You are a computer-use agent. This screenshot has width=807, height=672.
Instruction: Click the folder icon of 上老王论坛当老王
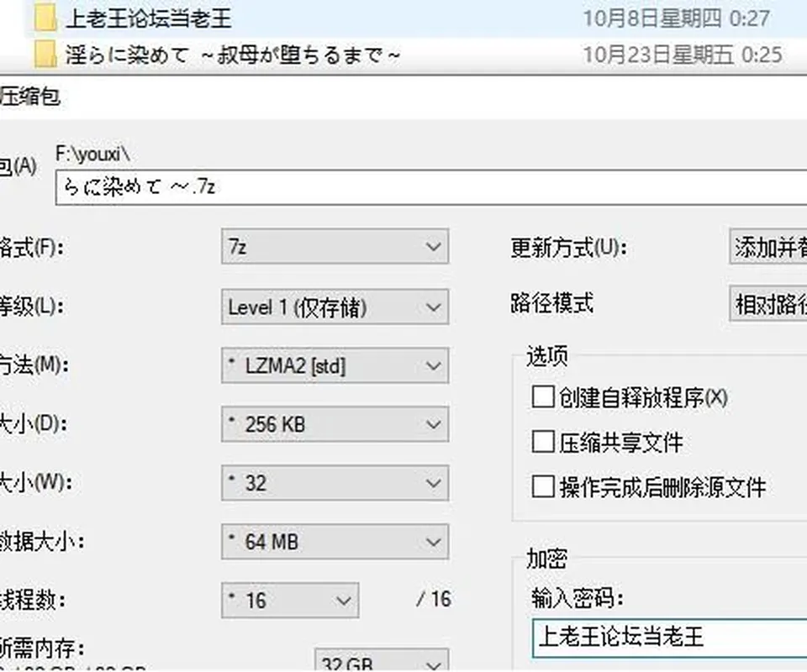tap(45, 18)
